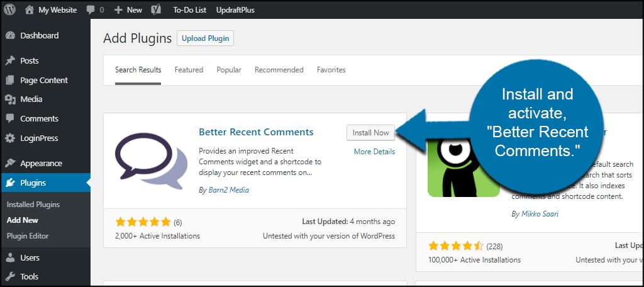644x287 pixels.
Task: Click the Upload Plugin button
Action: pos(206,38)
